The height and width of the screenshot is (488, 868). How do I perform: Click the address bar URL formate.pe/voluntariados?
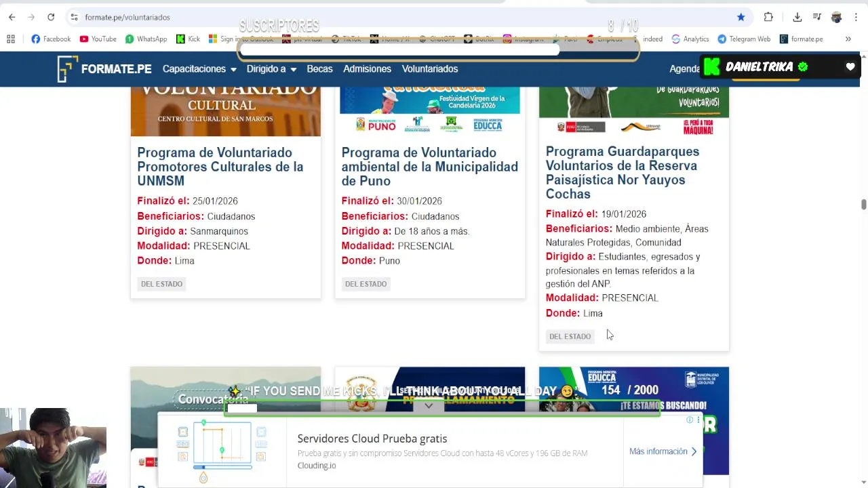tap(127, 17)
